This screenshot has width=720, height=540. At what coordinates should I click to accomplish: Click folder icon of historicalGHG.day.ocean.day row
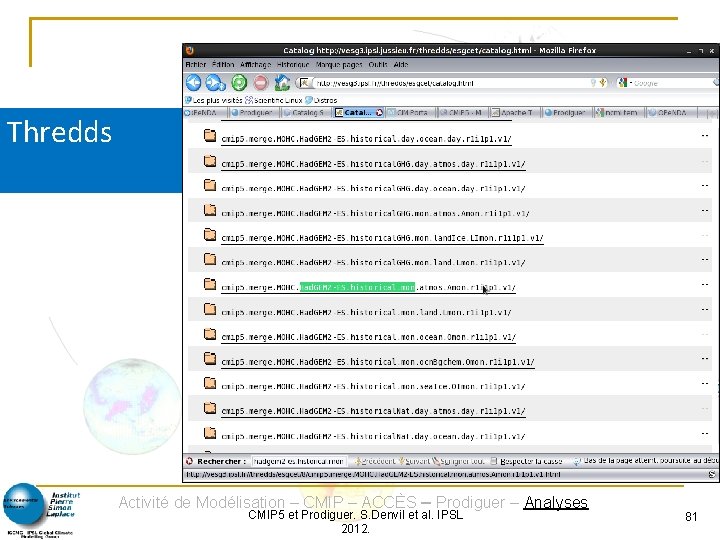click(210, 185)
